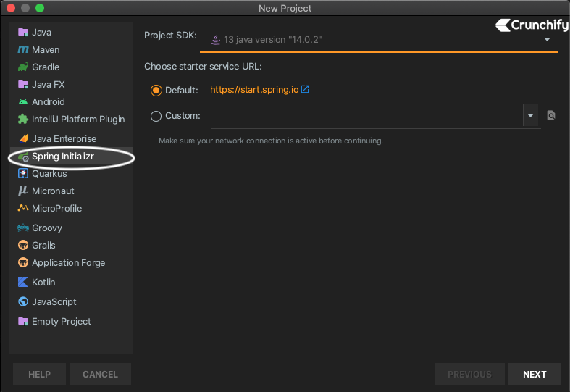Click the Java Enterprise icon
Viewport: 570px width, 392px height.
24,138
